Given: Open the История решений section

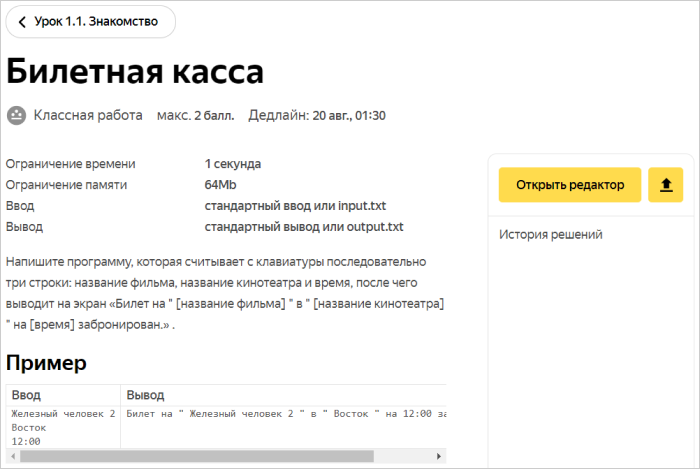Looking at the screenshot, I should coord(550,235).
